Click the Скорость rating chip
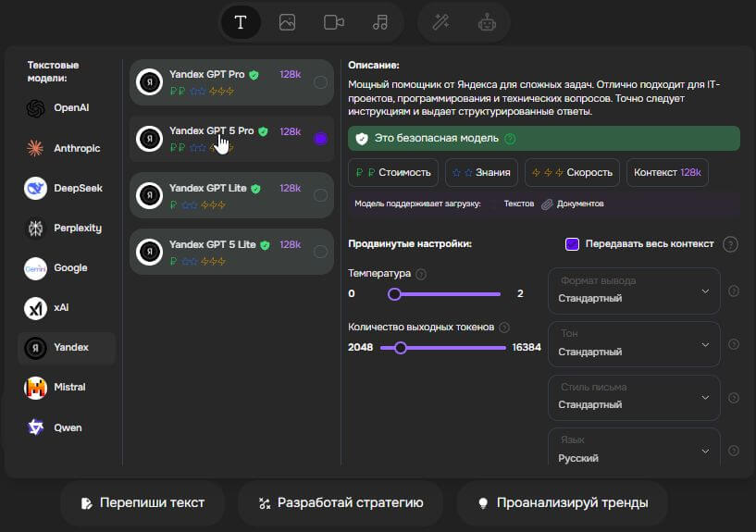 [x=572, y=172]
